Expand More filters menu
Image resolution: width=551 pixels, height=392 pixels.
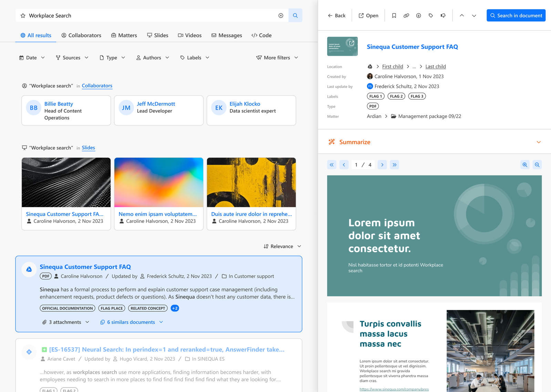[277, 58]
